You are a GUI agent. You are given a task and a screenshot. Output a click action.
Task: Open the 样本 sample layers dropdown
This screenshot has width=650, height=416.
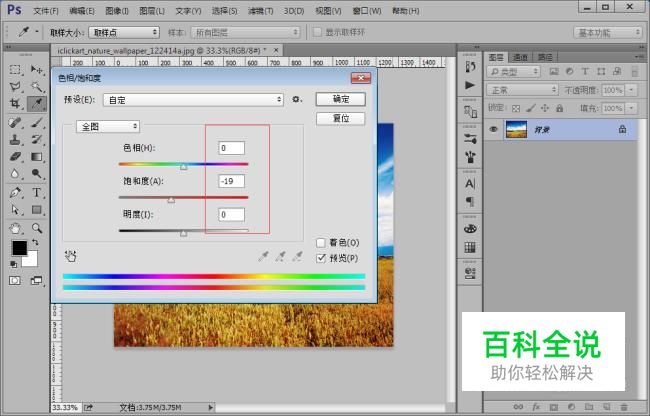pos(245,32)
